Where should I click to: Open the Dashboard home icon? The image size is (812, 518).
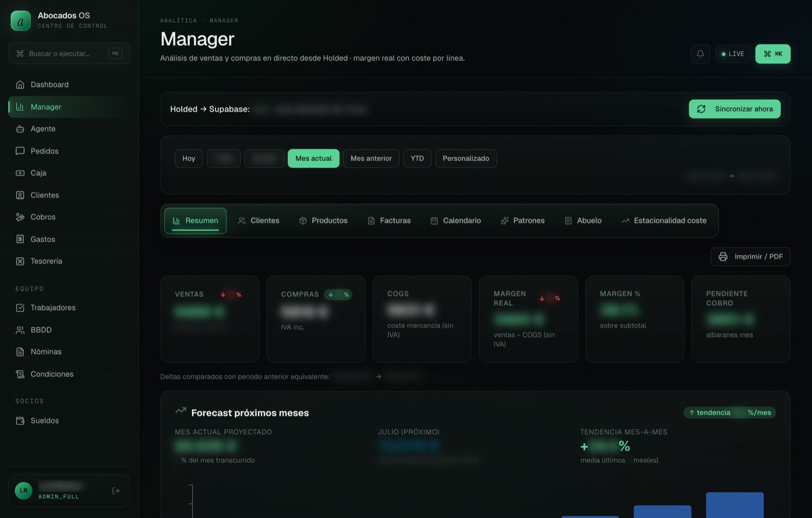click(20, 85)
